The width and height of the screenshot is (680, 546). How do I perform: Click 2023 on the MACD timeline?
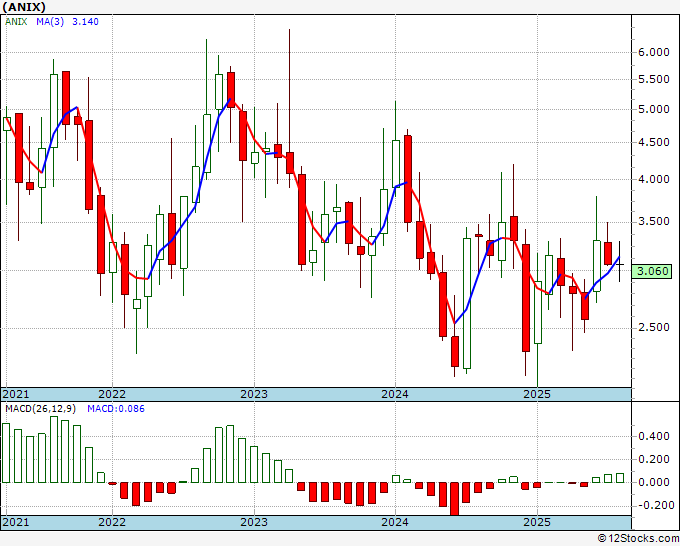254,522
